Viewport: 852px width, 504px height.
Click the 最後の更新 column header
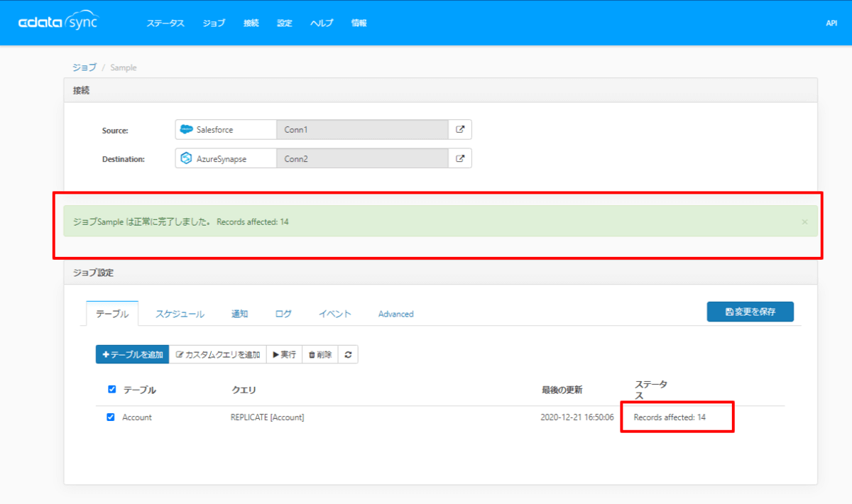tap(562, 390)
